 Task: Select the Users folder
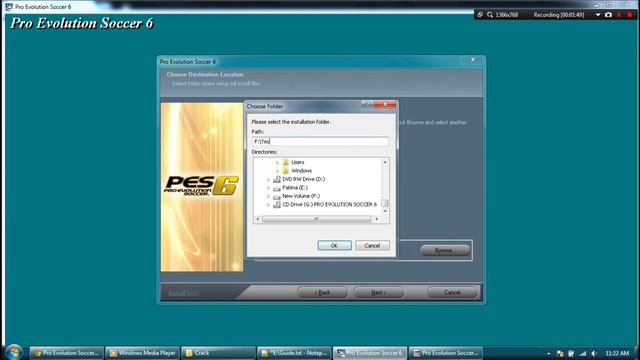[x=298, y=162]
